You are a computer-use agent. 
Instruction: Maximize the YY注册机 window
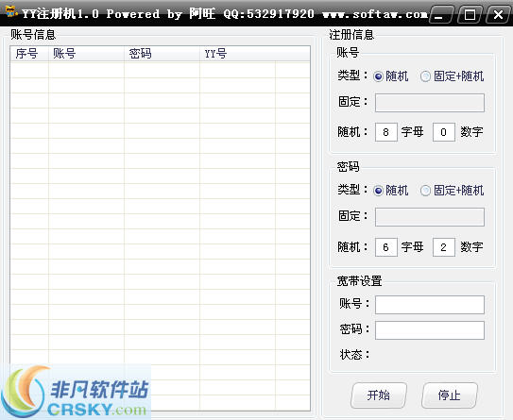coord(470,15)
